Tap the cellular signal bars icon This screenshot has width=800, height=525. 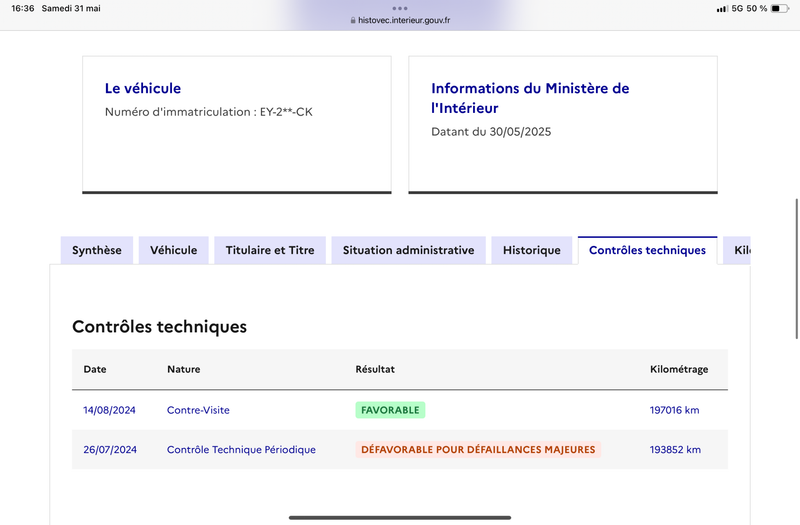(x=722, y=8)
